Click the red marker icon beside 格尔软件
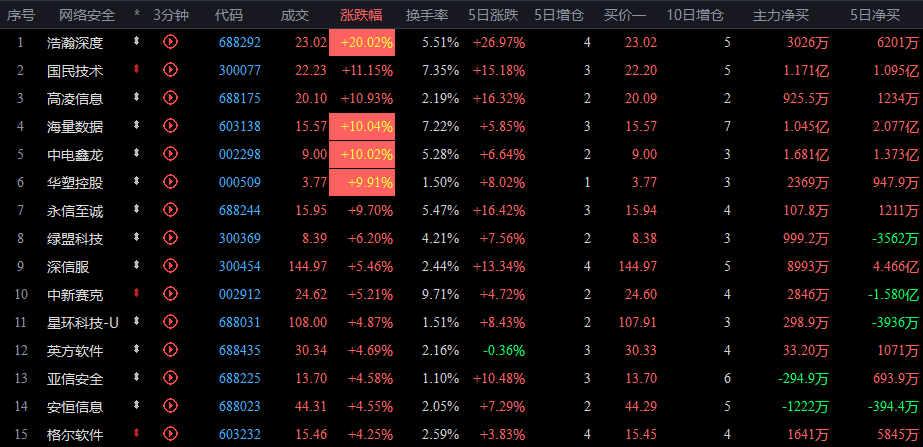Screen dimensions: 923x447 (x=137, y=433)
